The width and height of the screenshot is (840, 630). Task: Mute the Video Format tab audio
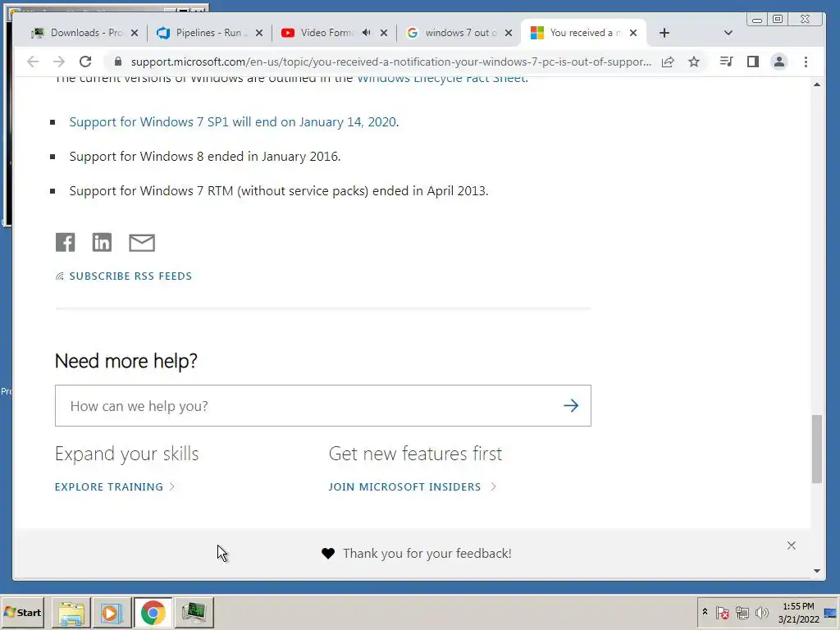click(367, 33)
